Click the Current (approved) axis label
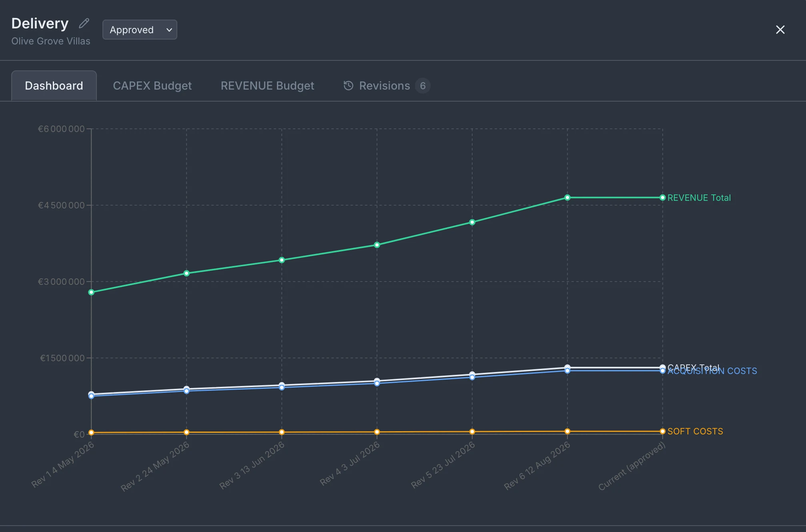This screenshot has width=806, height=532. click(x=632, y=466)
